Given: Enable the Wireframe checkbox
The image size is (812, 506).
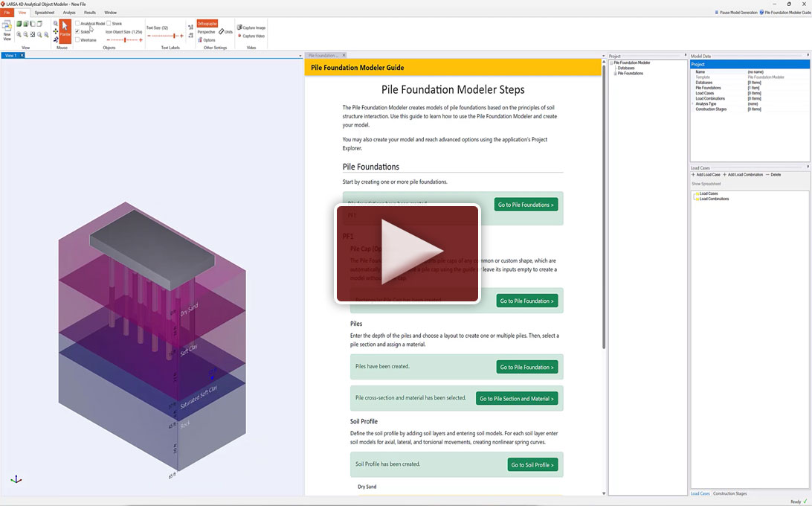Looking at the screenshot, I should point(77,40).
